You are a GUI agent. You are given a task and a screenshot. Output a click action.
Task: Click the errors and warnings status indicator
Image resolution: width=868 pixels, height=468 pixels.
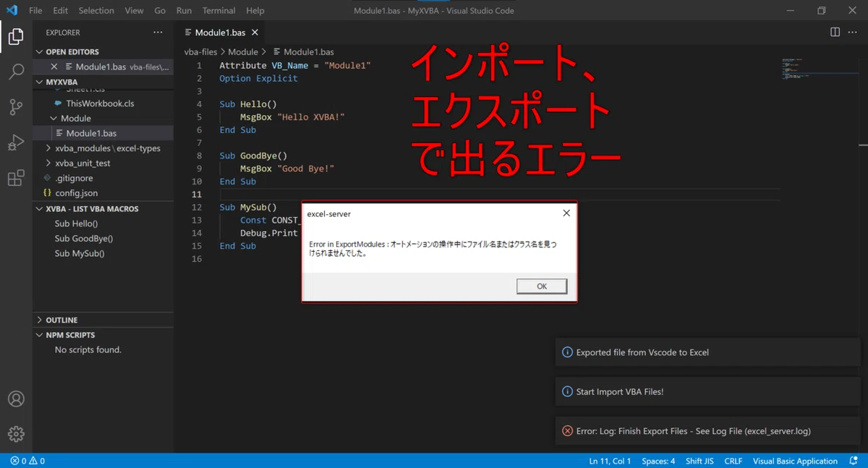point(27,461)
